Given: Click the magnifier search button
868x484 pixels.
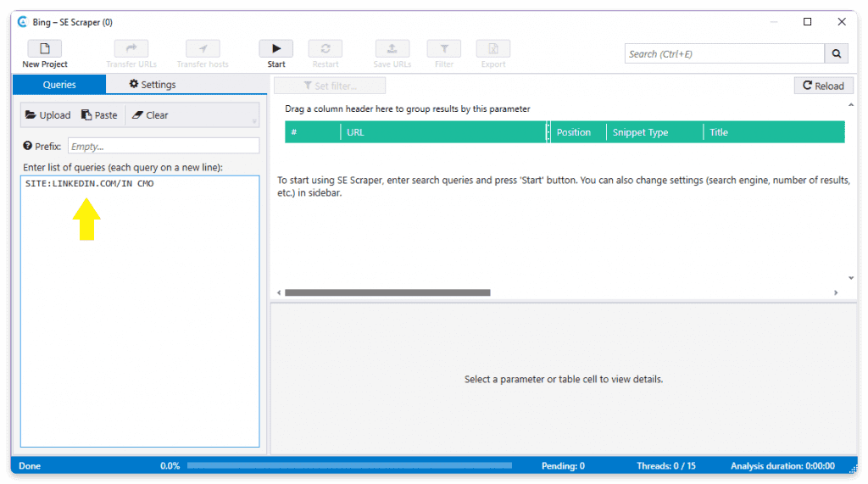Looking at the screenshot, I should (x=837, y=53).
